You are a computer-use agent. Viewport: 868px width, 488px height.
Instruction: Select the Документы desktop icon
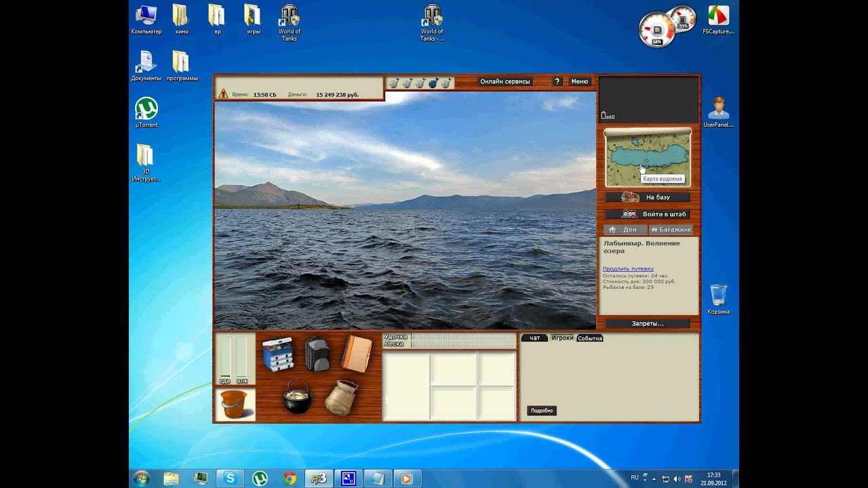coord(146,66)
